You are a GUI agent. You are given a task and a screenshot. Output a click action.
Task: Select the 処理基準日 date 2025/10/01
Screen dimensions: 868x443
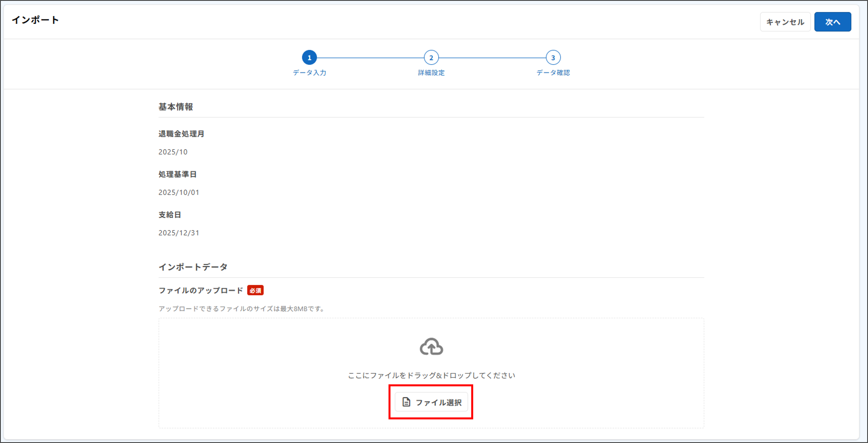click(179, 192)
